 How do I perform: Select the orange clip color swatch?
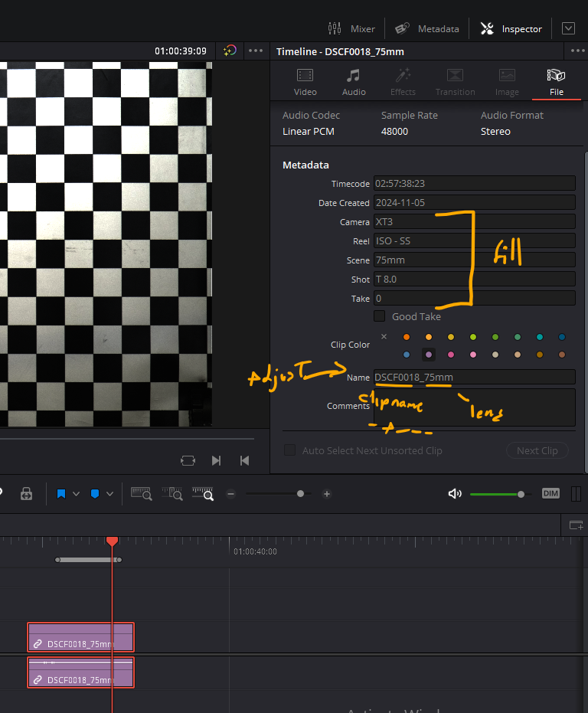407,337
